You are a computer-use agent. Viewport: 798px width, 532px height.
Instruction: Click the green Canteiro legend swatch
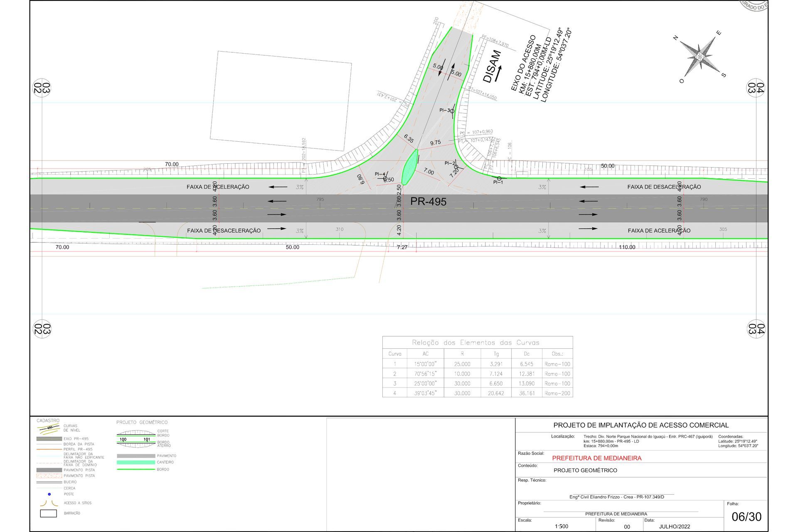click(x=136, y=462)
